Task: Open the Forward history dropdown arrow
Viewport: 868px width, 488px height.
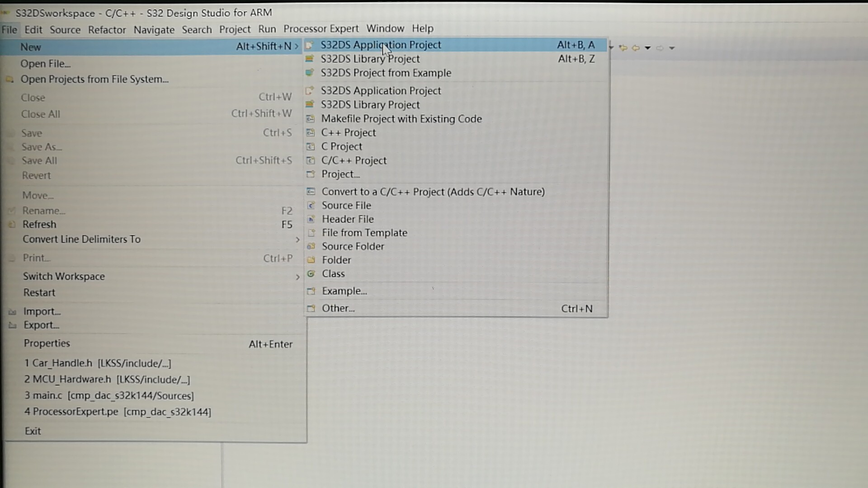Action: (x=672, y=48)
